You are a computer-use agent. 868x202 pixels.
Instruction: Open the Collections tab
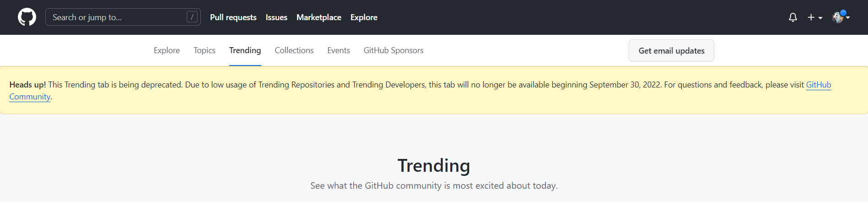click(294, 50)
